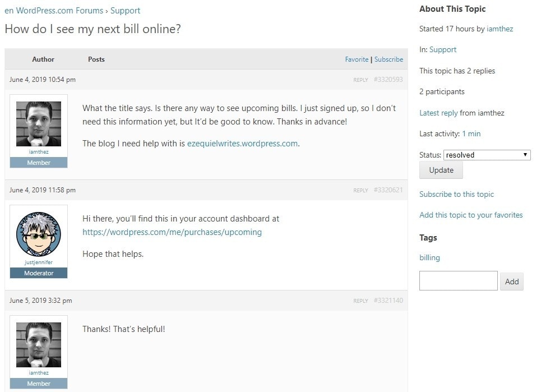Click Reply on post #3320593
541x392 pixels.
(x=360, y=80)
